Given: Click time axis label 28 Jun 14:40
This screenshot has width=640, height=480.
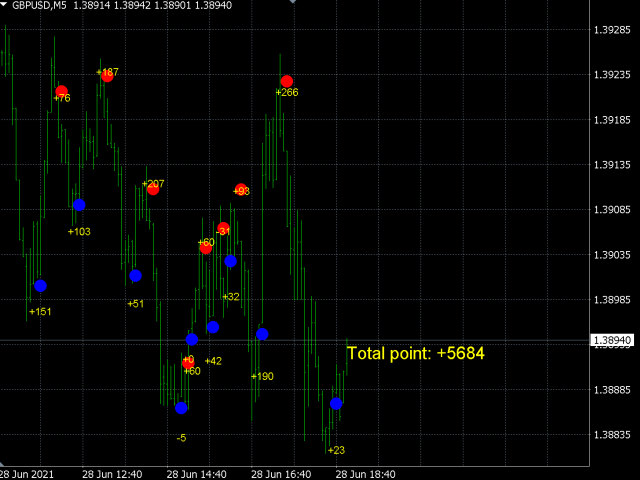Looking at the screenshot, I should [196, 474].
